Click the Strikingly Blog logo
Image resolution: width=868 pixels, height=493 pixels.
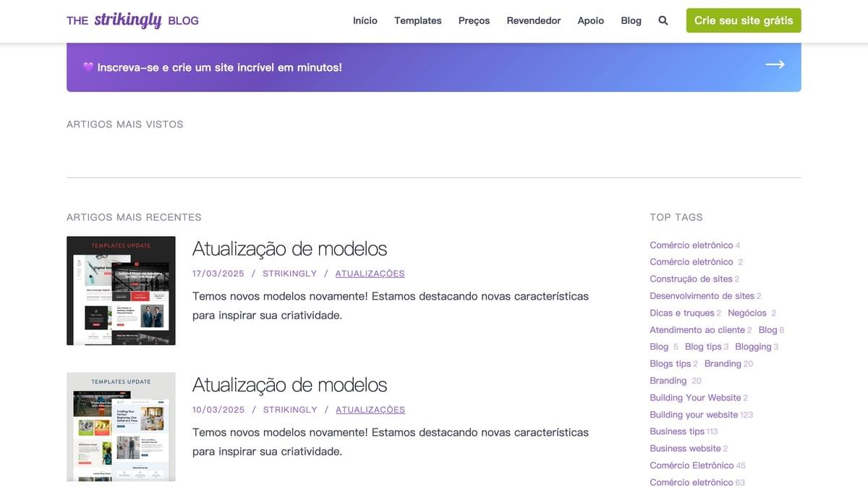point(132,20)
